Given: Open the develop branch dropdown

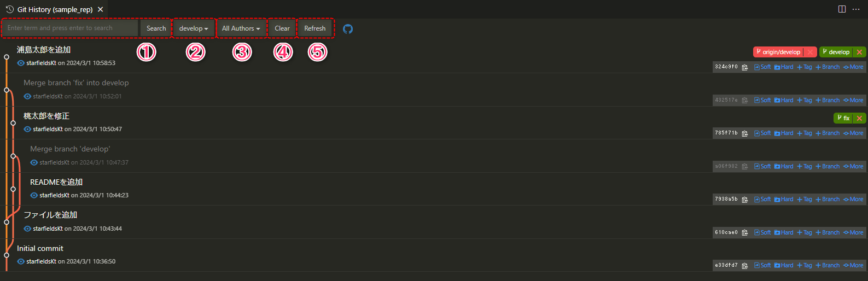Looking at the screenshot, I should 194,28.
